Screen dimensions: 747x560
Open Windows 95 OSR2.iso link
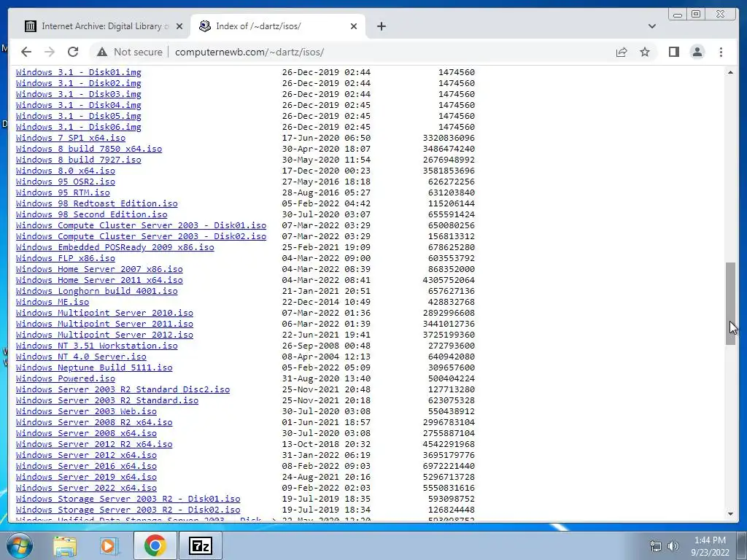tap(65, 182)
